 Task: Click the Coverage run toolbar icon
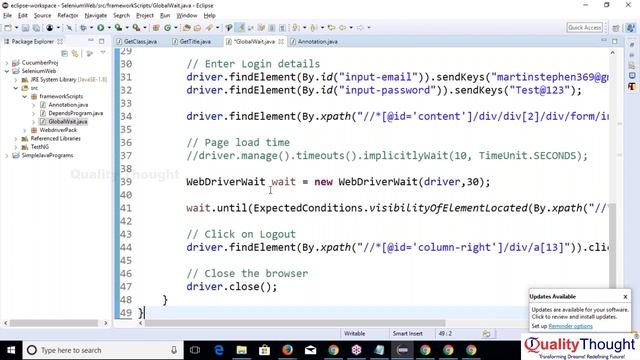click(x=118, y=28)
